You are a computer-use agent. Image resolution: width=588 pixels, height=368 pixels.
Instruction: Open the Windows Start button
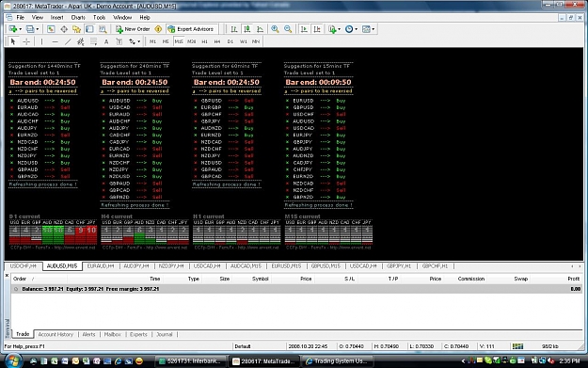tap(13, 360)
